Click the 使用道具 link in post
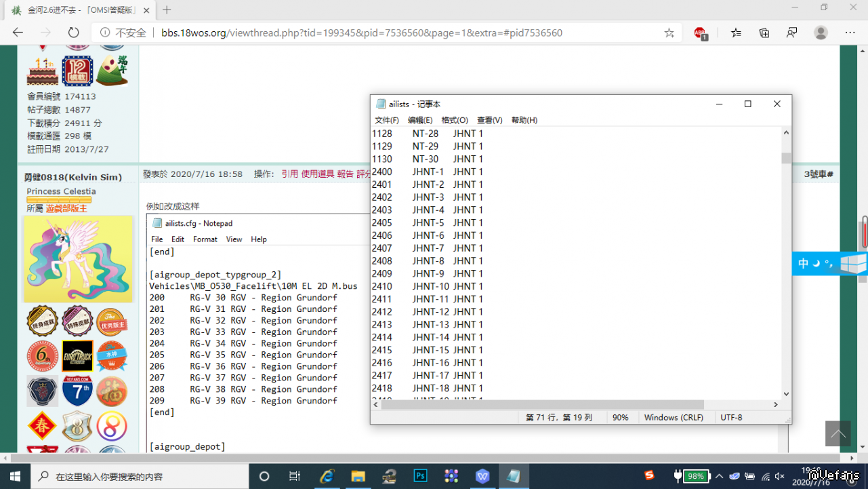The image size is (868, 489). coord(317,174)
